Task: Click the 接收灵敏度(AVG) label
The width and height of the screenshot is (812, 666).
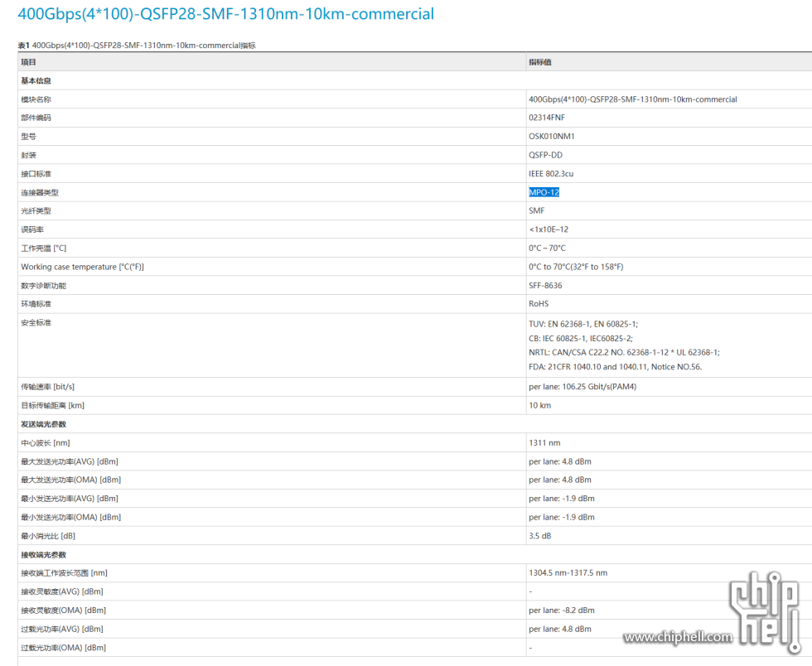Action: click(x=62, y=592)
